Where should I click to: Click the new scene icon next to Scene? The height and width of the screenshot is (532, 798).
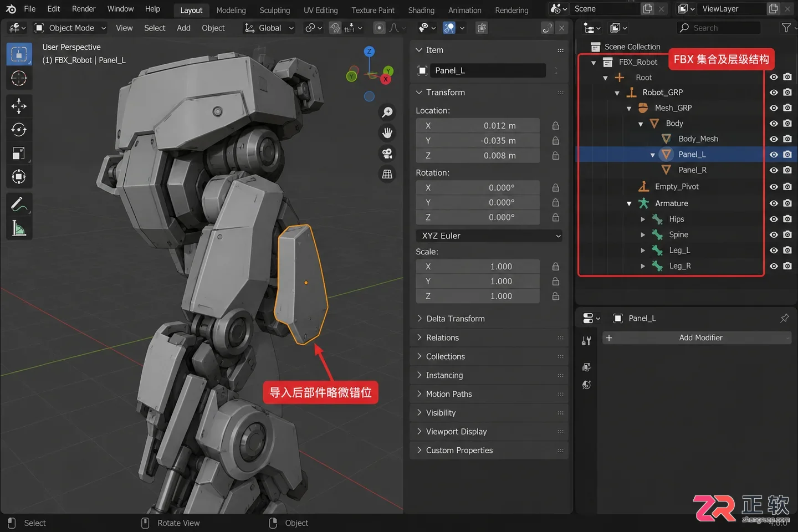pos(647,9)
